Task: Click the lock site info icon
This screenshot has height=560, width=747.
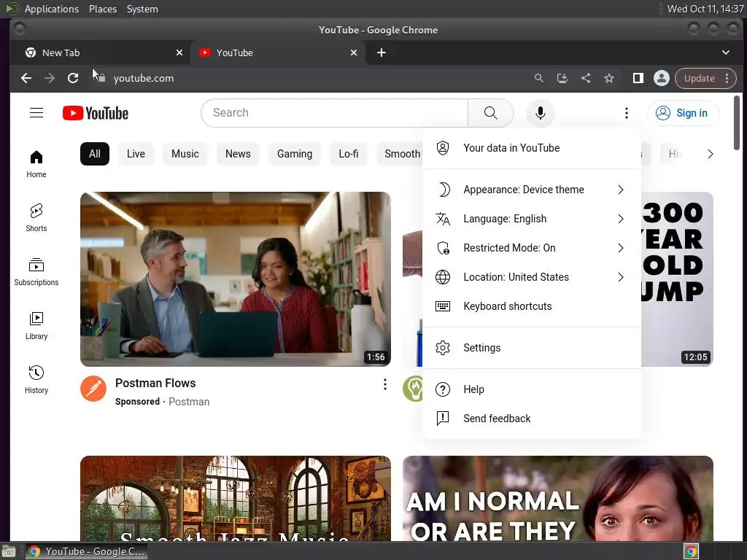Action: coord(101,78)
